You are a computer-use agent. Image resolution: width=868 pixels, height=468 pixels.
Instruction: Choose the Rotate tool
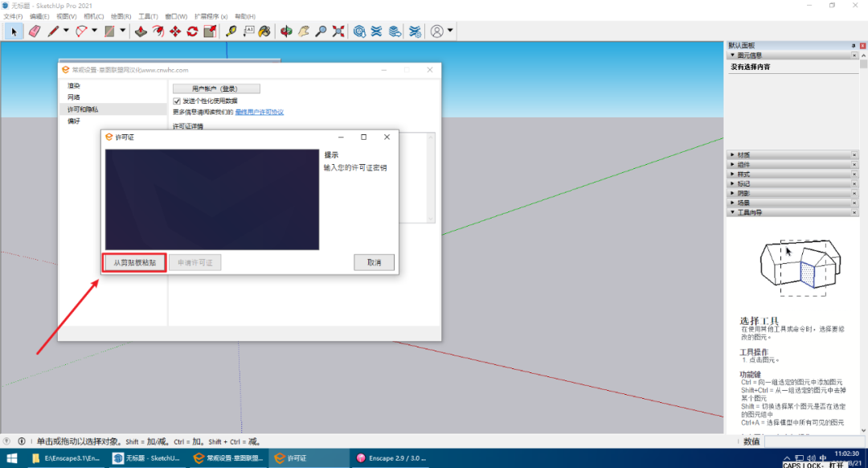pos(192,31)
